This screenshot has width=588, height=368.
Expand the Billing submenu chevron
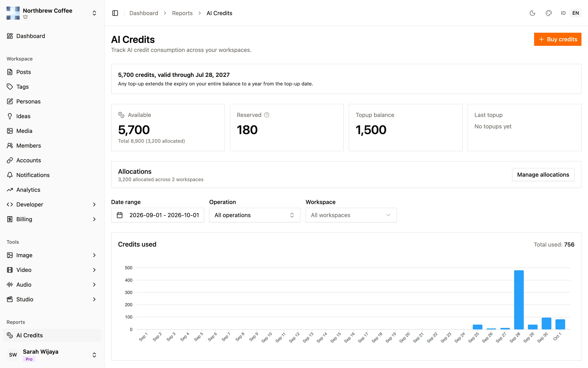(x=94, y=219)
